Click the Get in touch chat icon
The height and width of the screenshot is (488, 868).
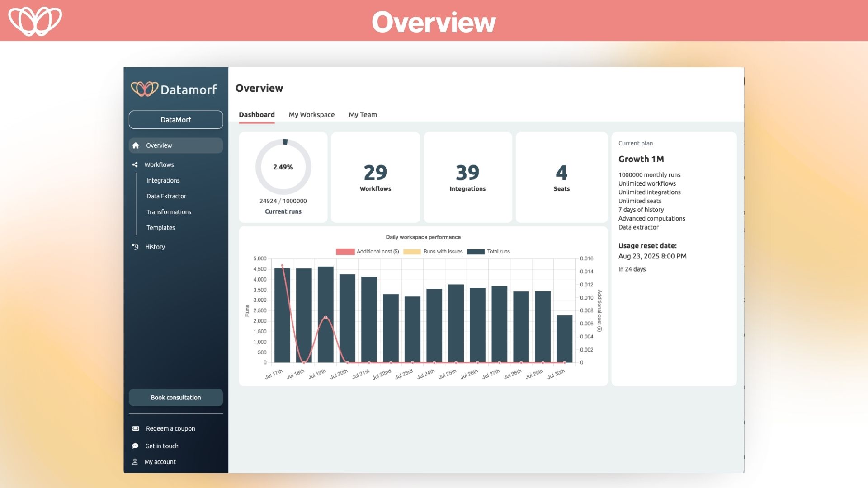tap(135, 446)
